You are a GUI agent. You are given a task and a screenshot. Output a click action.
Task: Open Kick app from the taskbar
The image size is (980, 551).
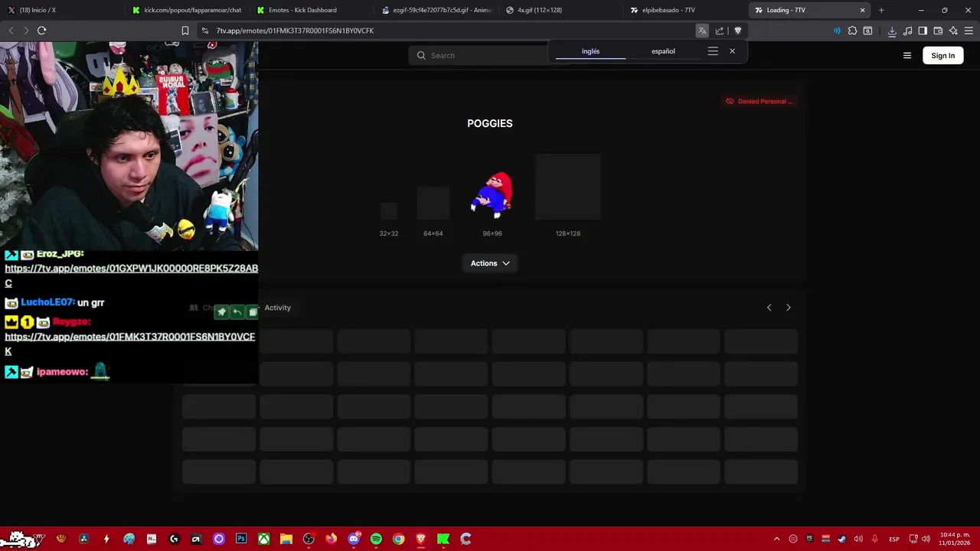[443, 539]
